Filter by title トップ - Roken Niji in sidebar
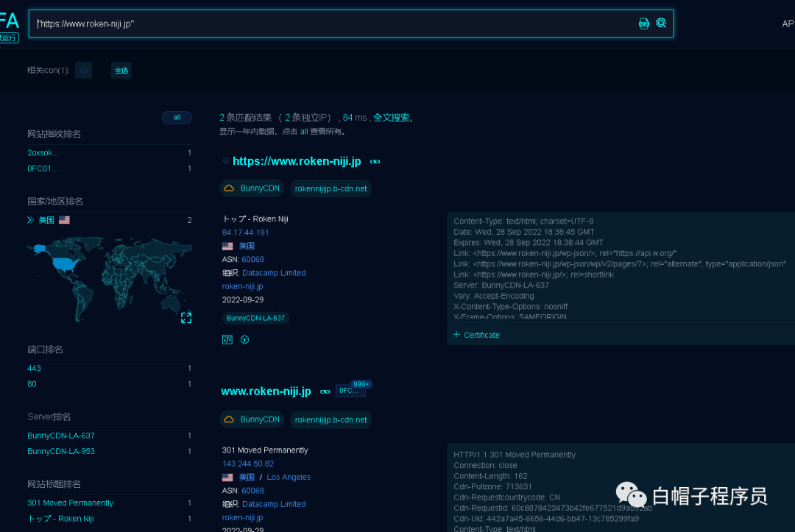The height and width of the screenshot is (532, 795). [x=61, y=519]
